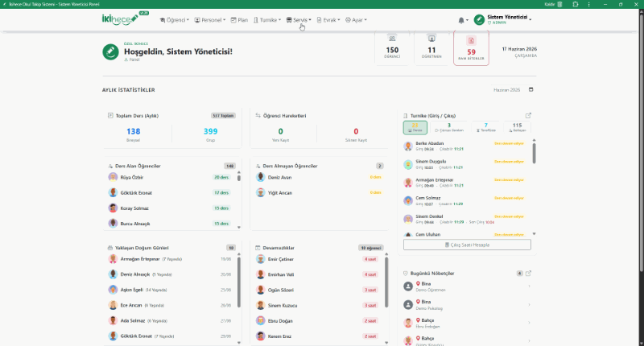Select the 23 Derste tab in Turnike
Image resolution: width=644 pixels, height=346 pixels.
click(415, 127)
